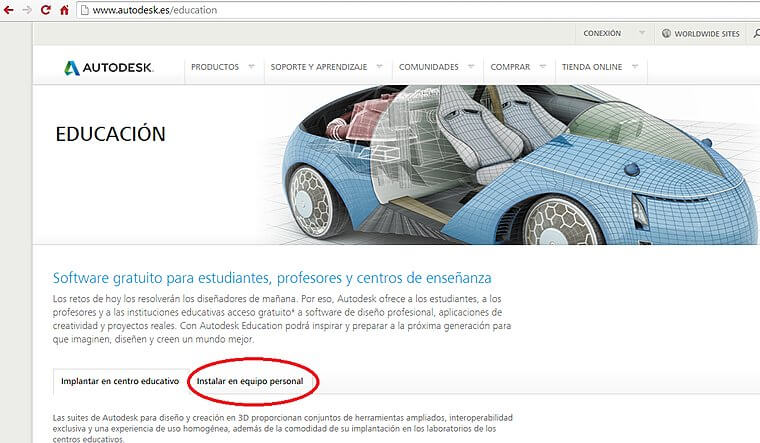This screenshot has width=760, height=443.
Task: Switch to Instalar en equipo personal tab
Action: point(250,381)
